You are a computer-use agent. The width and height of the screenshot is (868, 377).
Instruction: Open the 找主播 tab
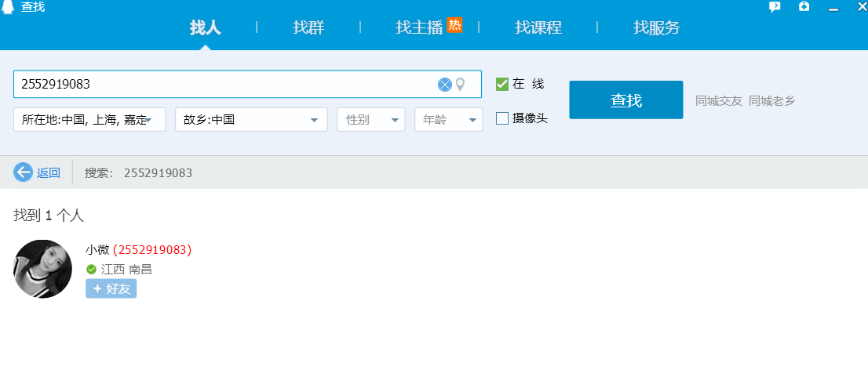click(419, 27)
